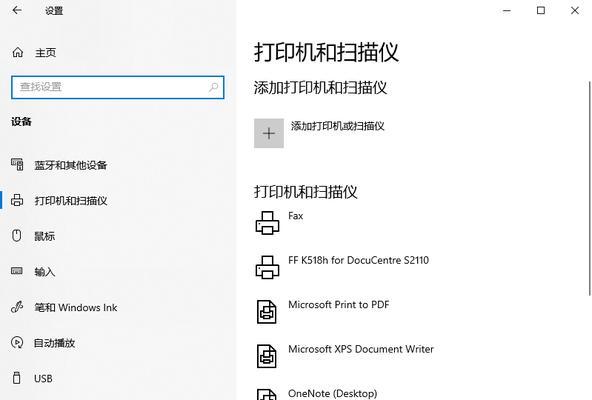The image size is (592, 400).
Task: Open 蓝牙和其他设备 settings page
Action: coord(70,165)
